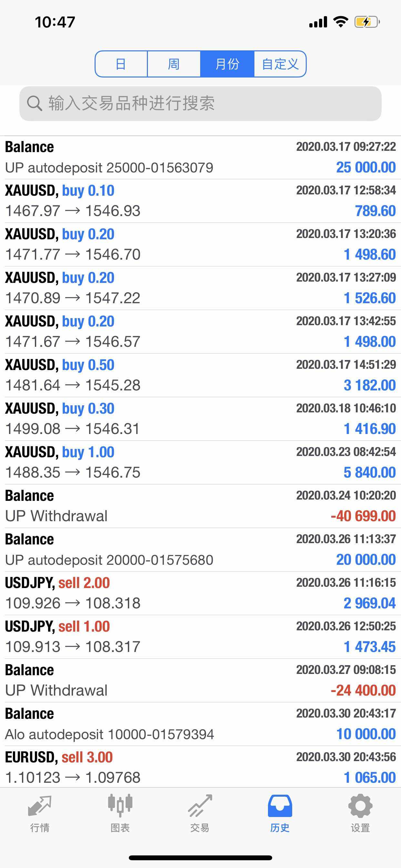This screenshot has width=401, height=868.
Task: Tap the Wi-Fi icon in status bar
Action: (x=340, y=22)
